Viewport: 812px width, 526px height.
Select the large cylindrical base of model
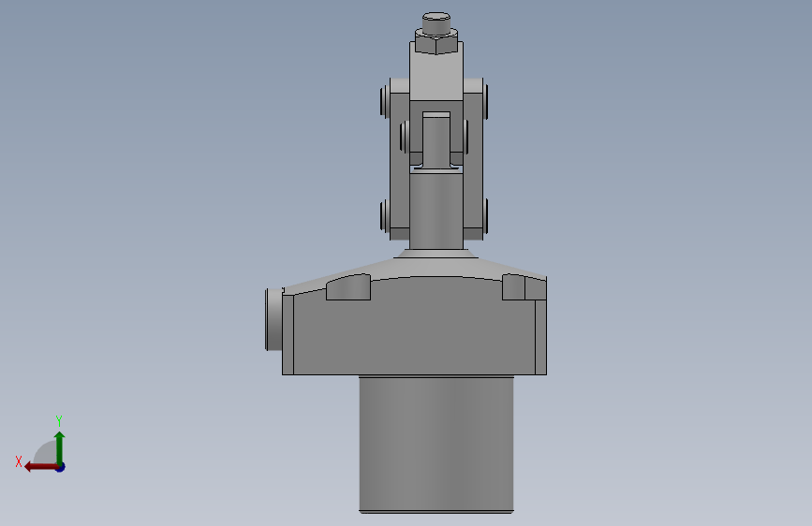tap(436, 445)
